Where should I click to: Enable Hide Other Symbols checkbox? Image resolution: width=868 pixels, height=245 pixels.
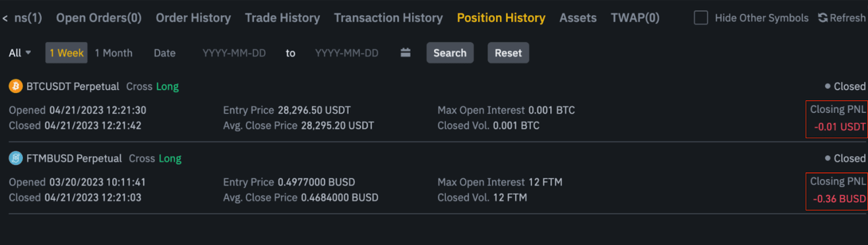701,18
